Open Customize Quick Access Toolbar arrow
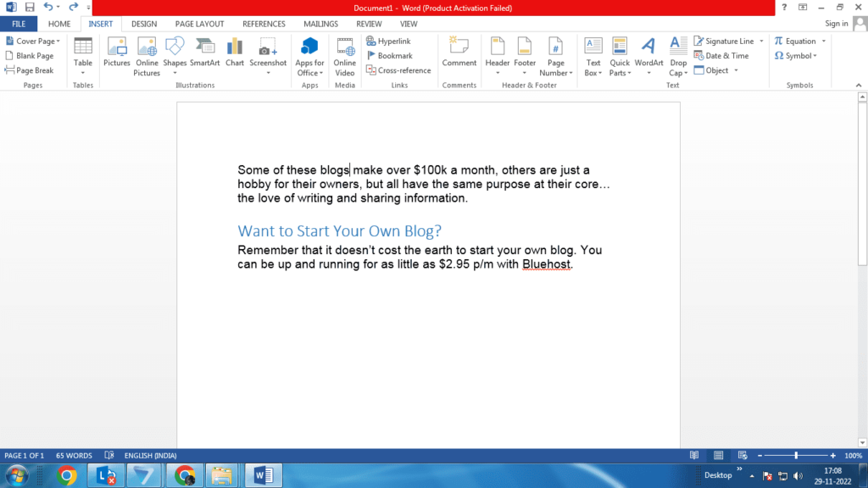The height and width of the screenshot is (488, 868). [88, 8]
